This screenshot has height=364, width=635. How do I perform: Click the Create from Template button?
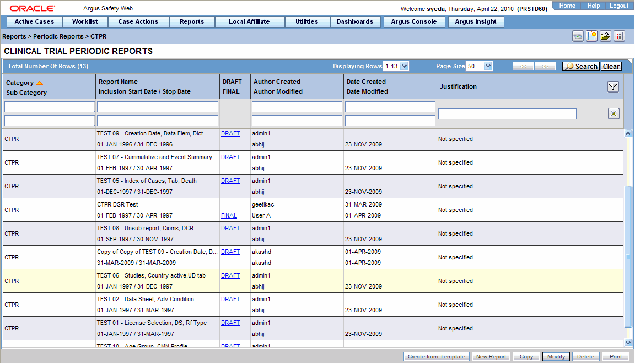click(x=436, y=356)
